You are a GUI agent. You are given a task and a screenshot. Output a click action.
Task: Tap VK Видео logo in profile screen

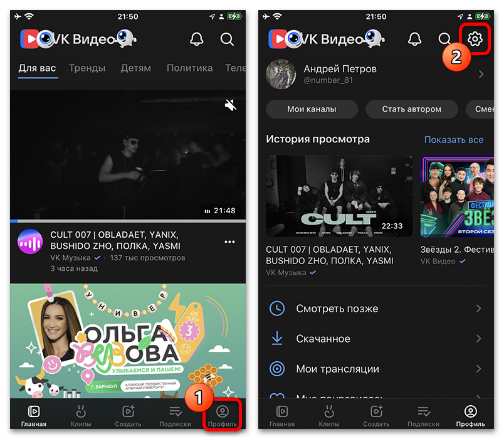tap(327, 39)
